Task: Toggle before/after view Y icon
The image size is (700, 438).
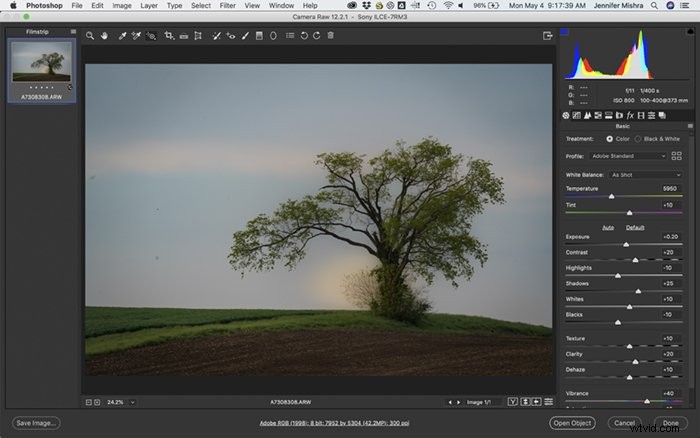Action: click(x=513, y=402)
